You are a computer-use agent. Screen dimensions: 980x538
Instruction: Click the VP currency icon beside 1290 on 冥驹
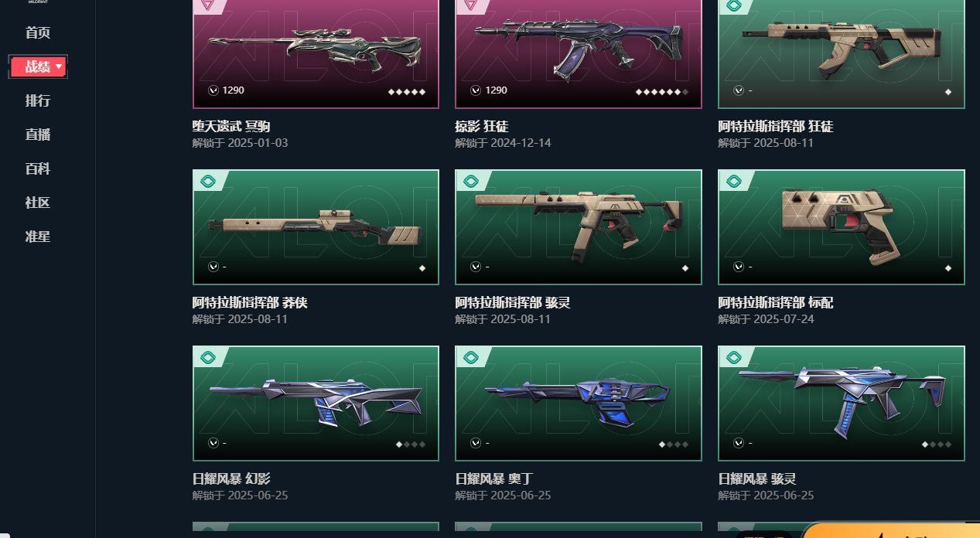[213, 90]
